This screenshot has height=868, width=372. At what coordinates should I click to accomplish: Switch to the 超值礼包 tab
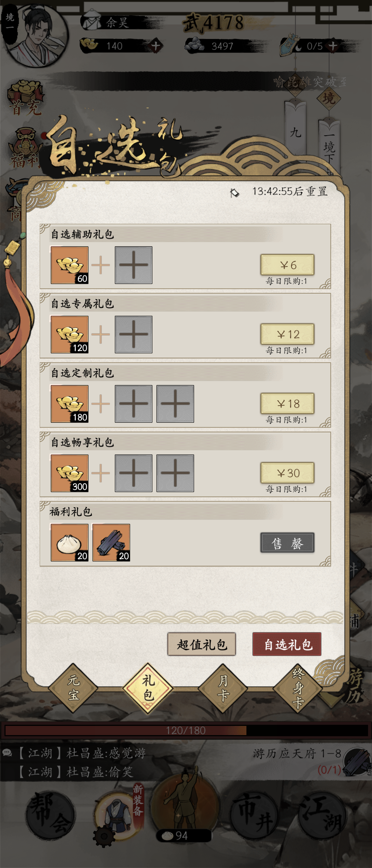[x=202, y=644]
